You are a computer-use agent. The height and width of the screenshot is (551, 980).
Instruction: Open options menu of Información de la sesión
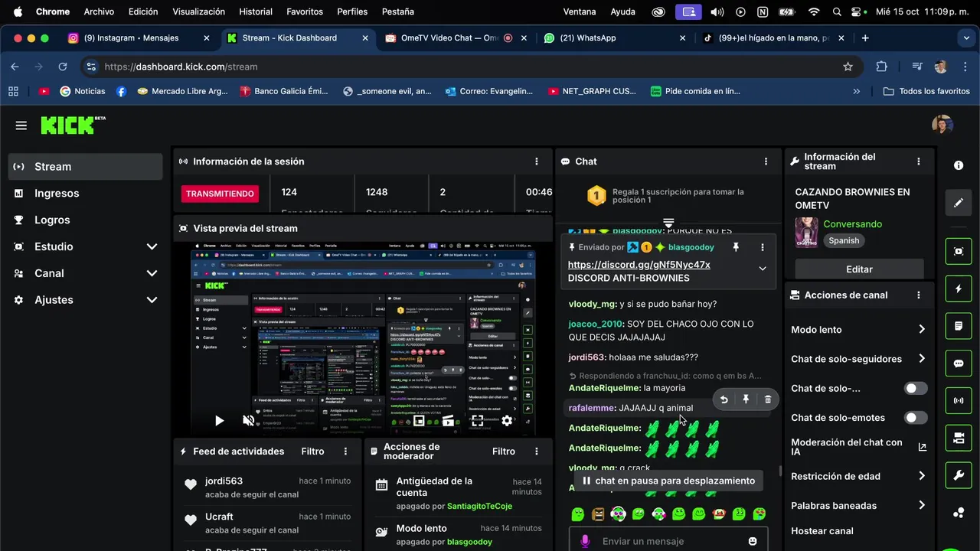tap(537, 161)
